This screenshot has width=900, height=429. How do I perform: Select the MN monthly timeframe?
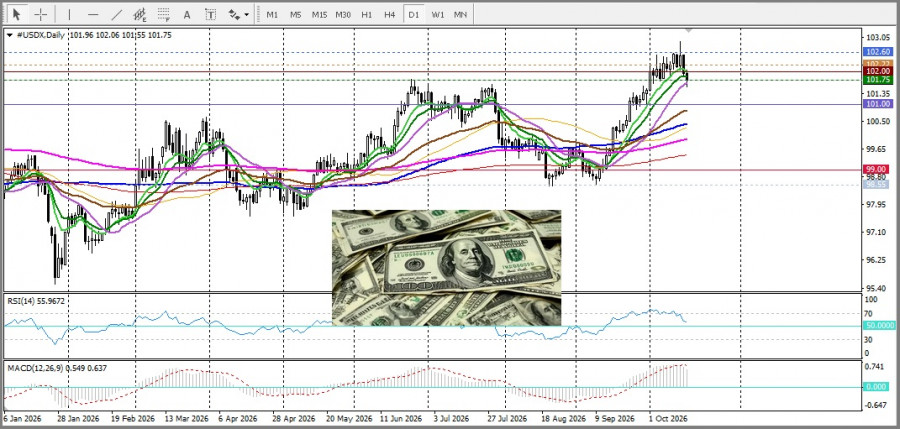[x=460, y=14]
